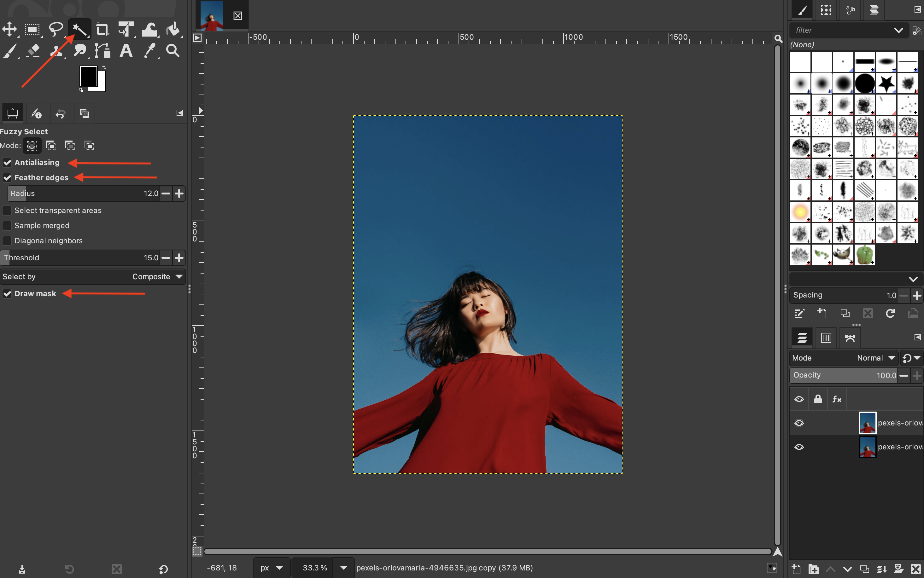The width and height of the screenshot is (924, 578).
Task: Select the Move tool
Action: pyautogui.click(x=9, y=29)
